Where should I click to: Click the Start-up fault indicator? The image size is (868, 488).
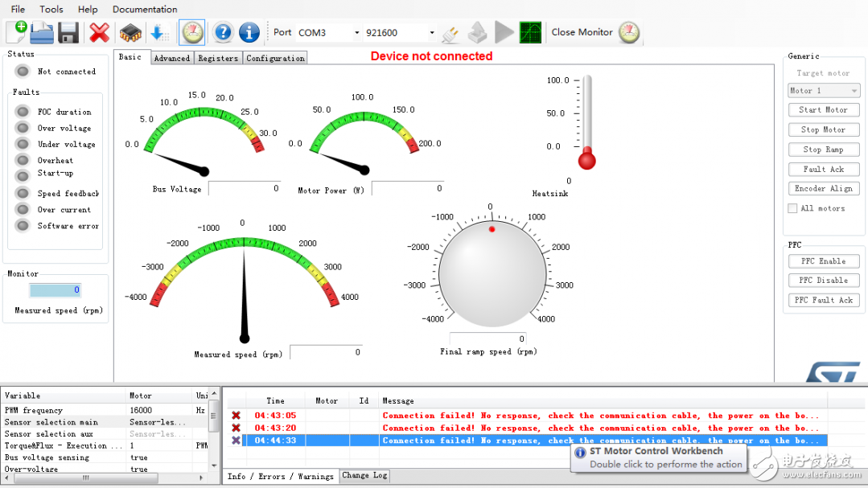23,177
